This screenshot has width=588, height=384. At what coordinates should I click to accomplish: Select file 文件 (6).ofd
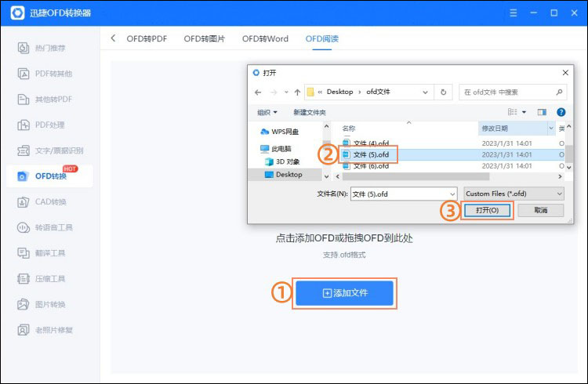[366, 166]
